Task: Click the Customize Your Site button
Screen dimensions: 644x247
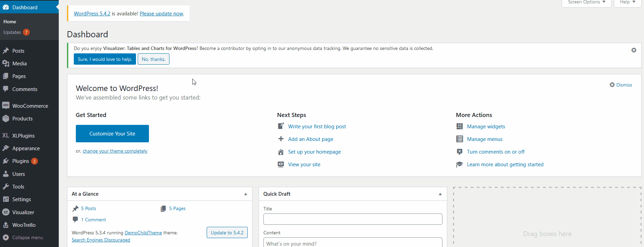Action: tap(112, 133)
